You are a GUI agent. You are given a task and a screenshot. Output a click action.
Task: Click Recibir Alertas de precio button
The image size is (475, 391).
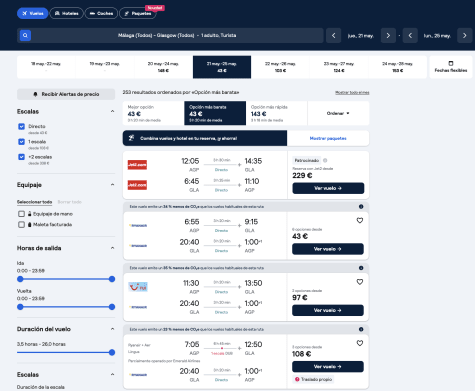(x=66, y=94)
